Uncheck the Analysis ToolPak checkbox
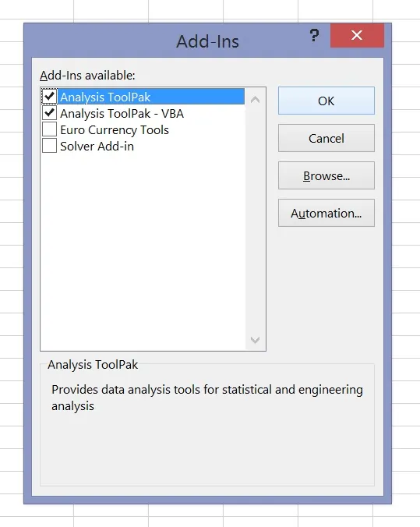The image size is (420, 527). [x=49, y=97]
